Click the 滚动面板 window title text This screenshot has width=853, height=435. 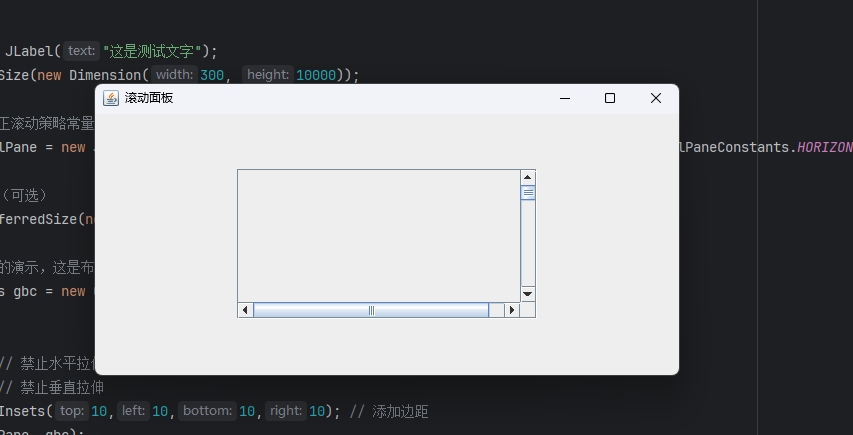coord(149,98)
